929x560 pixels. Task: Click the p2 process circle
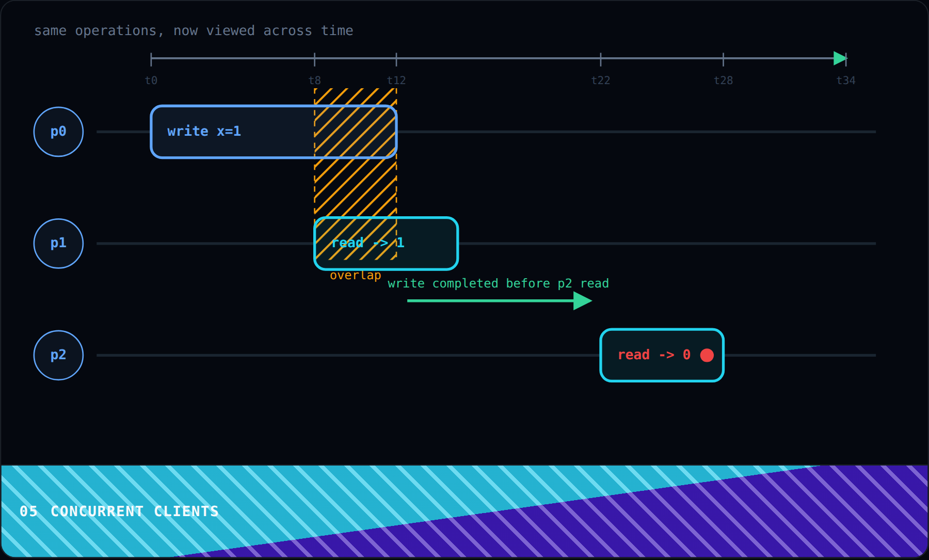point(58,355)
